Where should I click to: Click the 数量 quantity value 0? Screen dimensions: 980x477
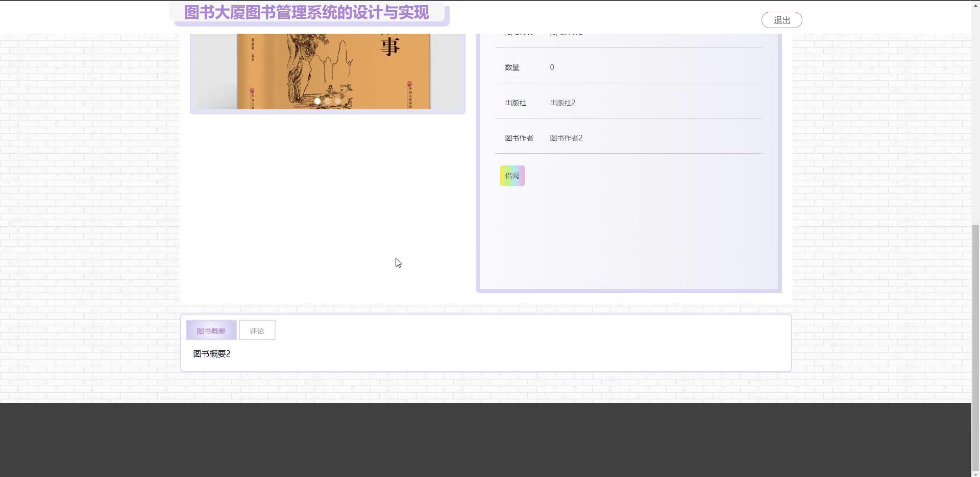tap(552, 67)
